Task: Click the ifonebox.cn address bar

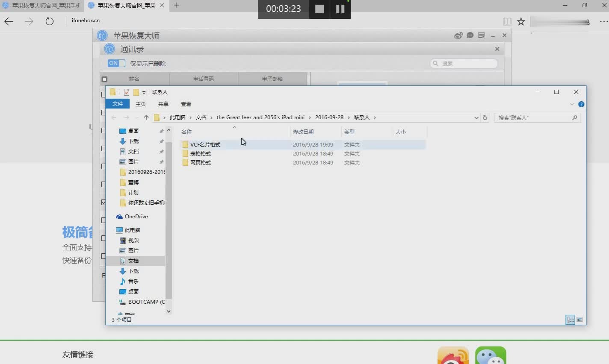Action: (86, 20)
